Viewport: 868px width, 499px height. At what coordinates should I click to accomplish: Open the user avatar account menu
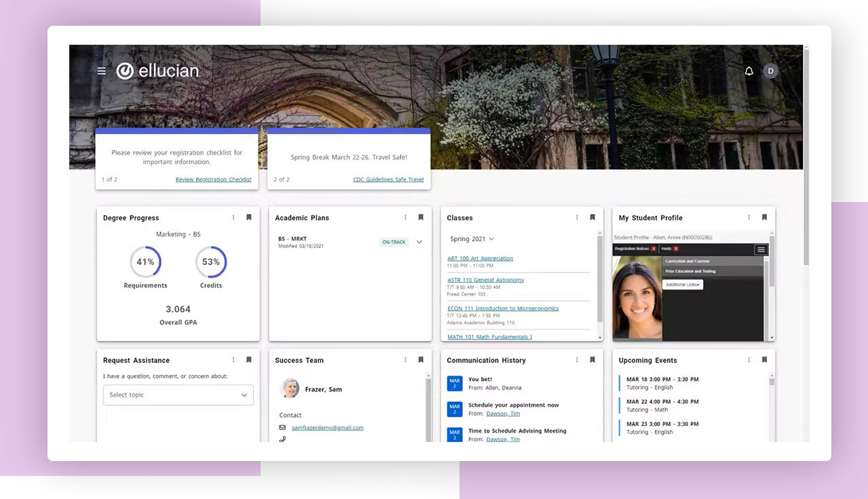[x=770, y=71]
